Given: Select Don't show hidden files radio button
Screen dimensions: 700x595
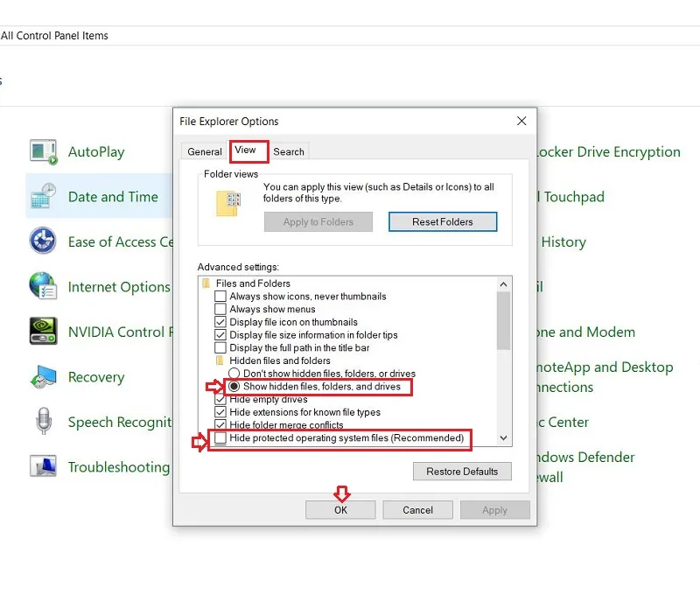Looking at the screenshot, I should coord(234,373).
